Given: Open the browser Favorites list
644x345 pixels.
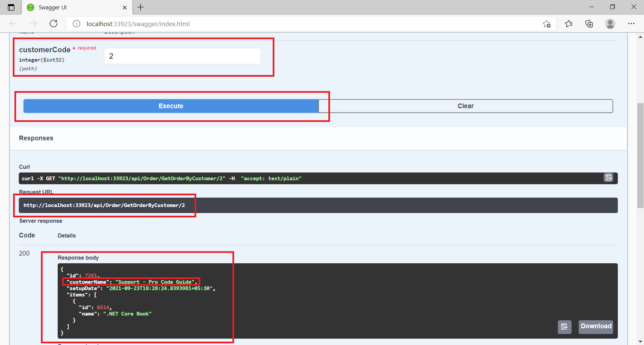Looking at the screenshot, I should pyautogui.click(x=569, y=23).
